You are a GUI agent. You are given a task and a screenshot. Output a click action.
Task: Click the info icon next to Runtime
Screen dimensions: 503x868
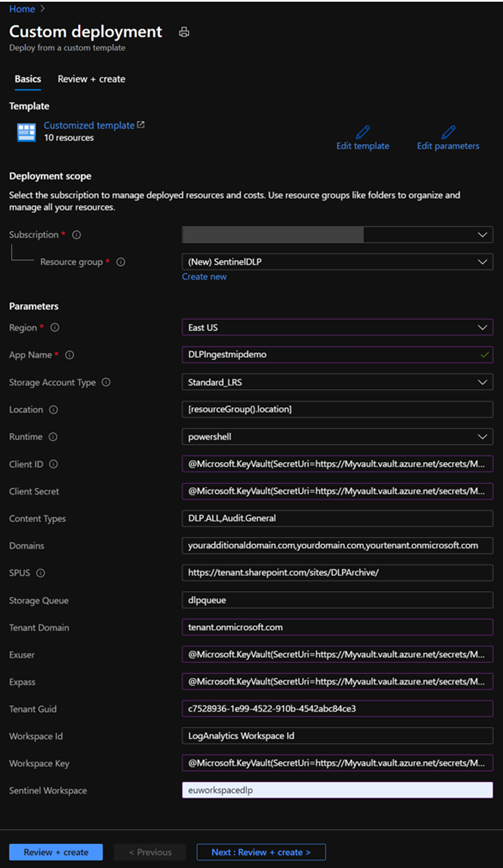[x=53, y=437]
